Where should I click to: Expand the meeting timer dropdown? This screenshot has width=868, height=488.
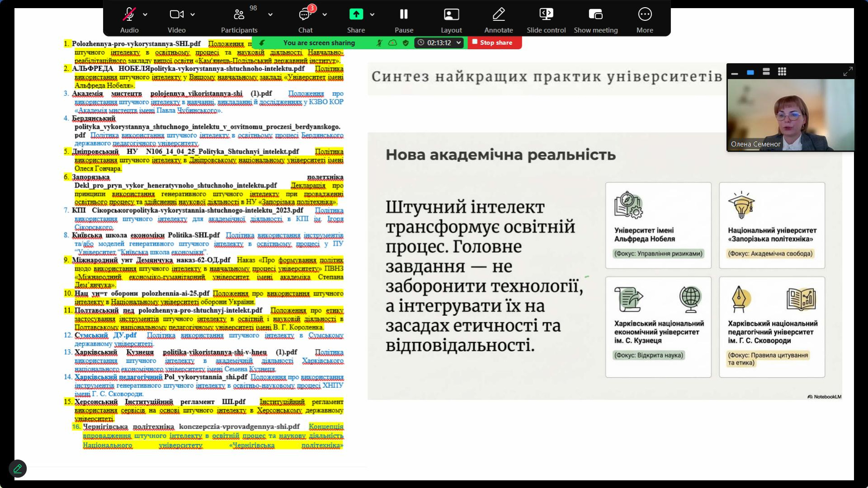tap(458, 42)
